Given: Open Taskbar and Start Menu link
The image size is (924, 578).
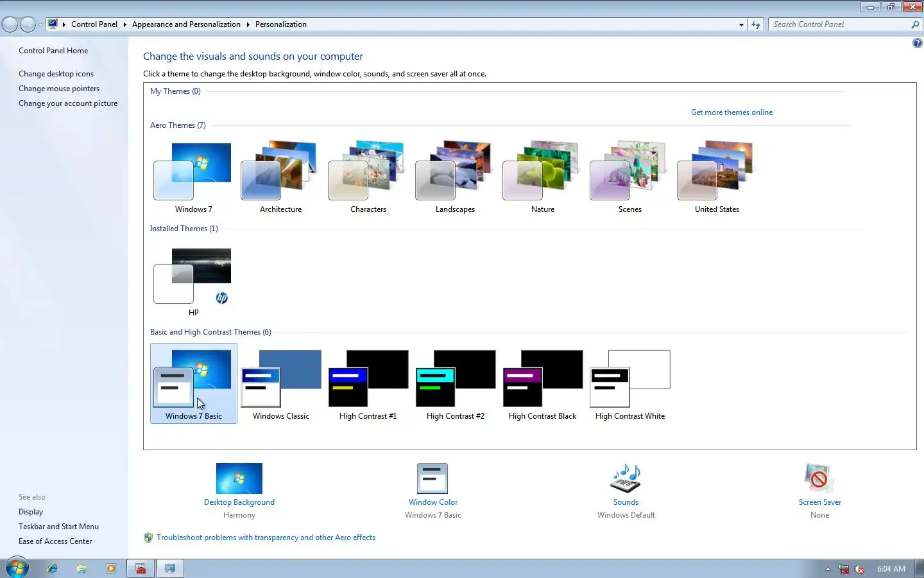Looking at the screenshot, I should 58,527.
